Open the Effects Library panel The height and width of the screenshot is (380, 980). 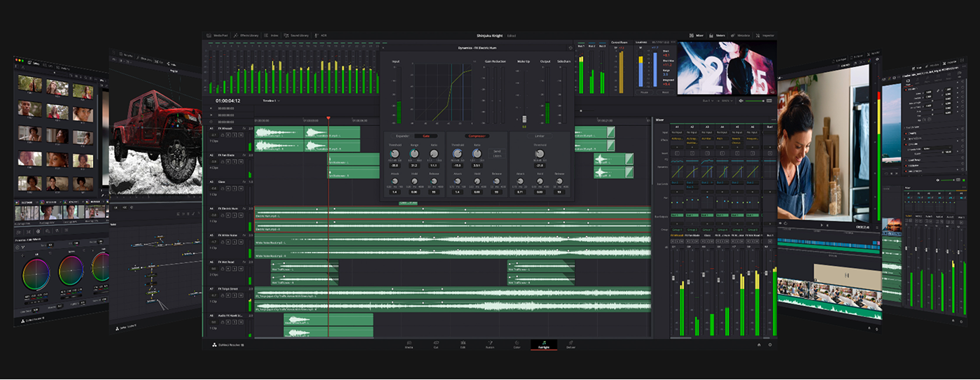coord(246,35)
